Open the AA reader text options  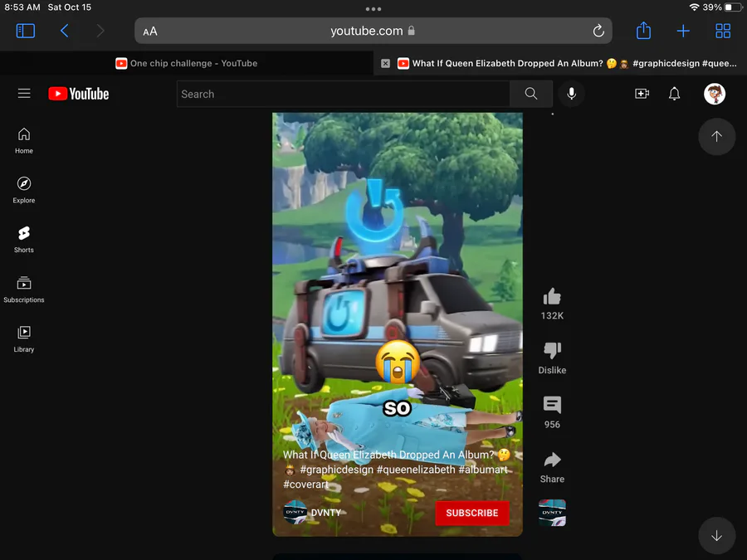coord(150,32)
